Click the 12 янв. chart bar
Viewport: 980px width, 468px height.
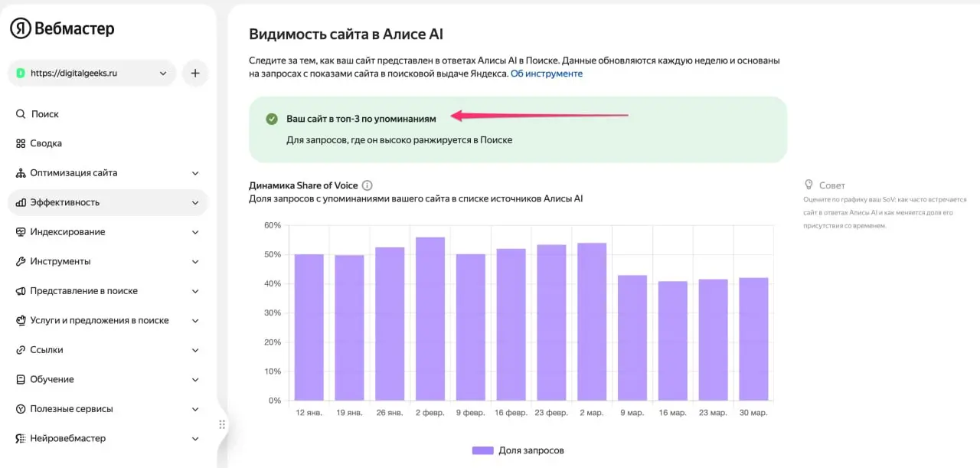pos(309,327)
